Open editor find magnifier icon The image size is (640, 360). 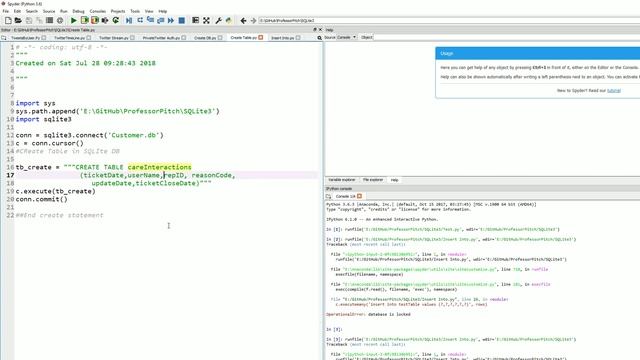320,38
